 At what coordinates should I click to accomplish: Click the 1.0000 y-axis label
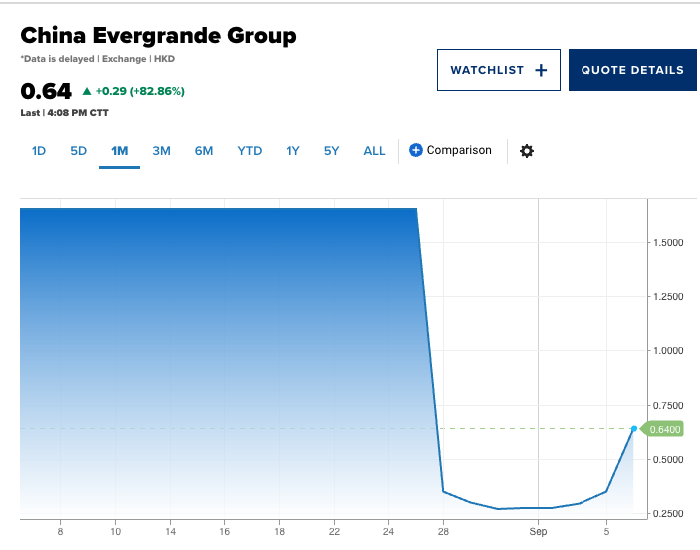[x=668, y=350]
